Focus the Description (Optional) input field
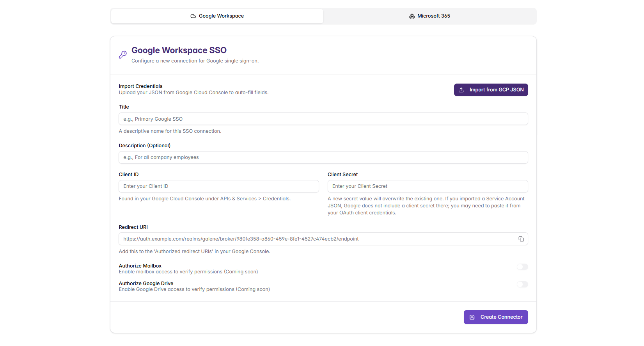This screenshot has width=644, height=346. [x=323, y=157]
